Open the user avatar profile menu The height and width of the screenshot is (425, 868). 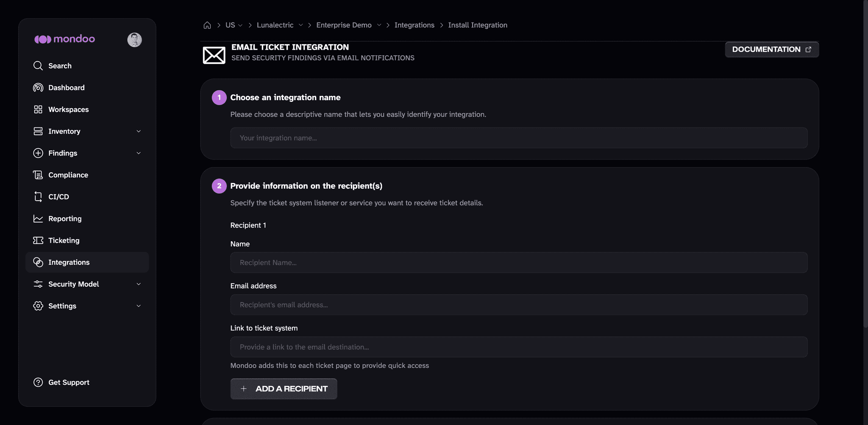134,39
